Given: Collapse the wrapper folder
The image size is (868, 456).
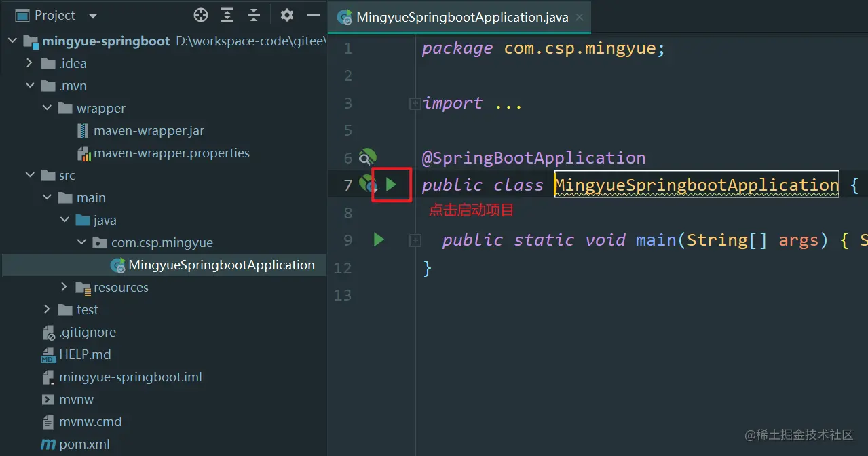Looking at the screenshot, I should (x=47, y=108).
